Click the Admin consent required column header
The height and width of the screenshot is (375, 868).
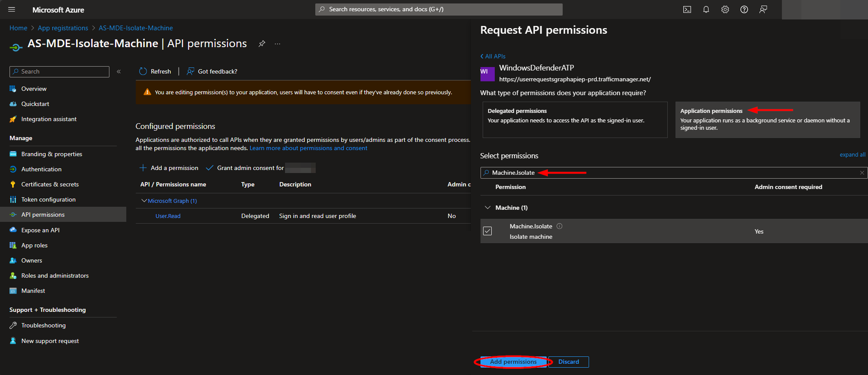[788, 187]
